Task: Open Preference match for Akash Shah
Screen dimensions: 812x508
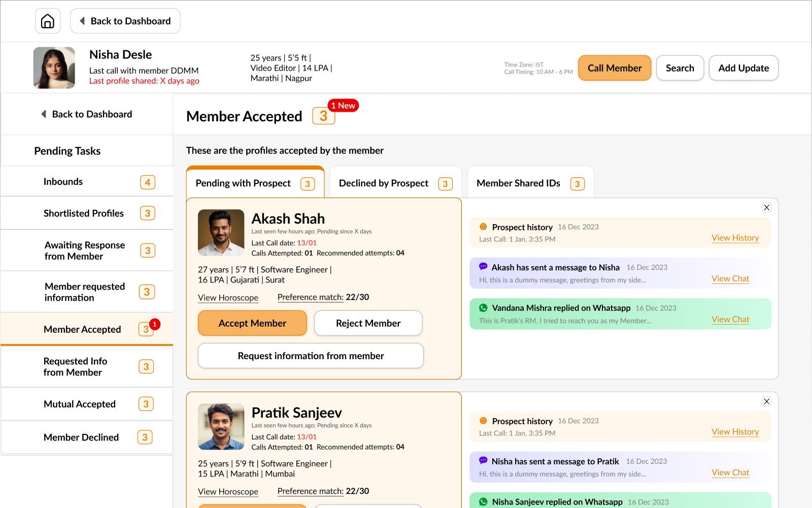Action: (323, 297)
